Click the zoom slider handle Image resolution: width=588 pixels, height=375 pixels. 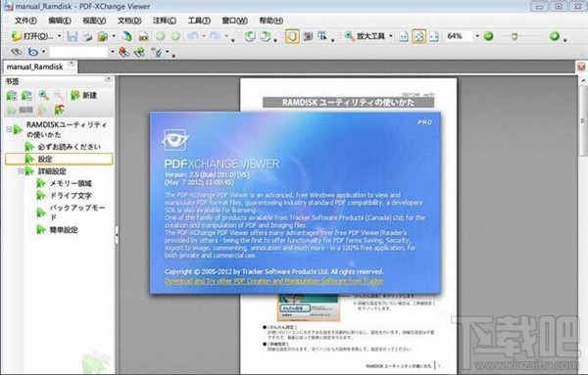(514, 36)
